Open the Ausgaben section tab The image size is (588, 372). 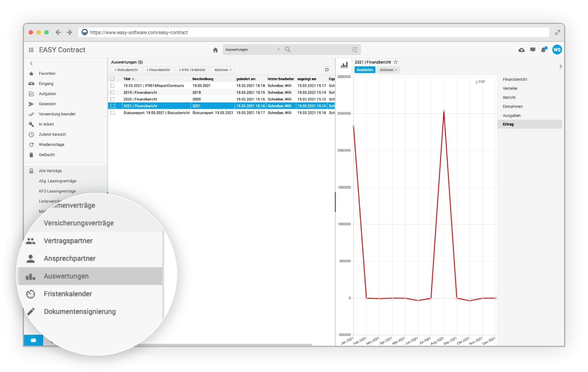point(512,115)
